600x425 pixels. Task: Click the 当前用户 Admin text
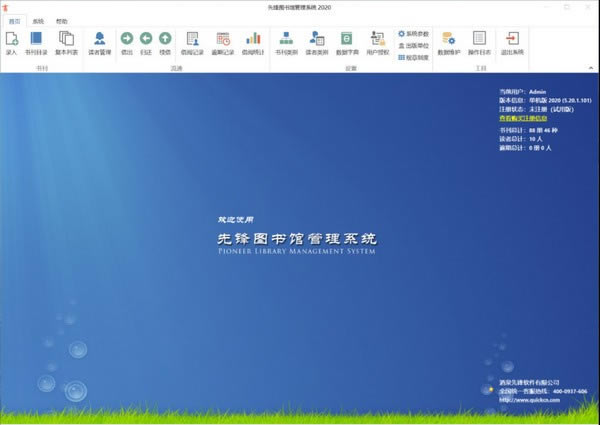pyautogui.click(x=522, y=92)
